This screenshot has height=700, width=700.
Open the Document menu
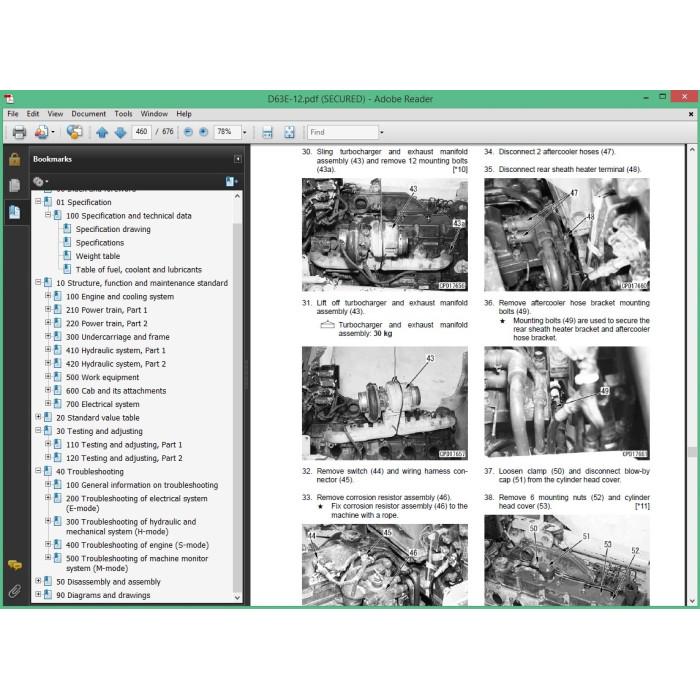pos(88,114)
